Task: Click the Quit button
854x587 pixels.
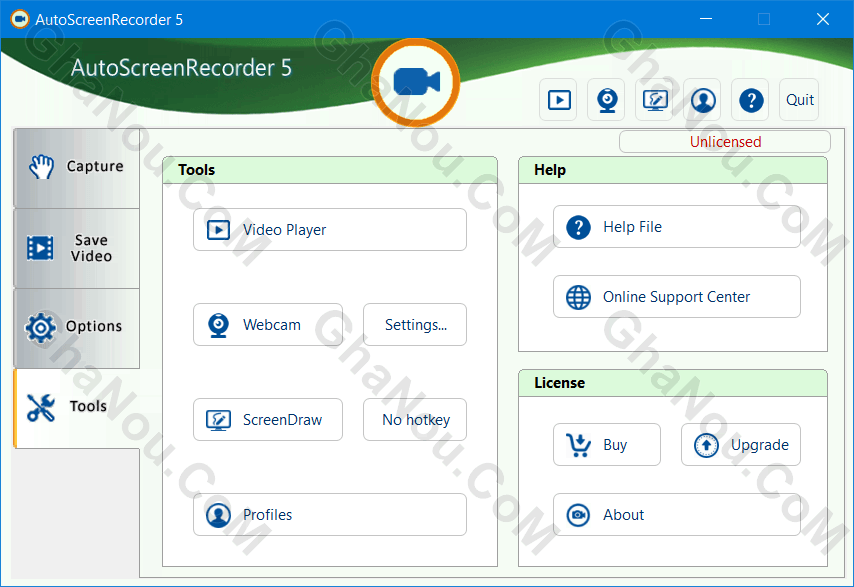Action: click(x=799, y=100)
